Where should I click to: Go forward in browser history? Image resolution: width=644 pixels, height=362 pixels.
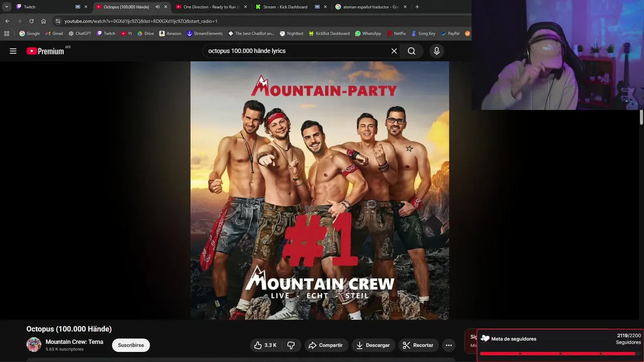pyautogui.click(x=19, y=21)
